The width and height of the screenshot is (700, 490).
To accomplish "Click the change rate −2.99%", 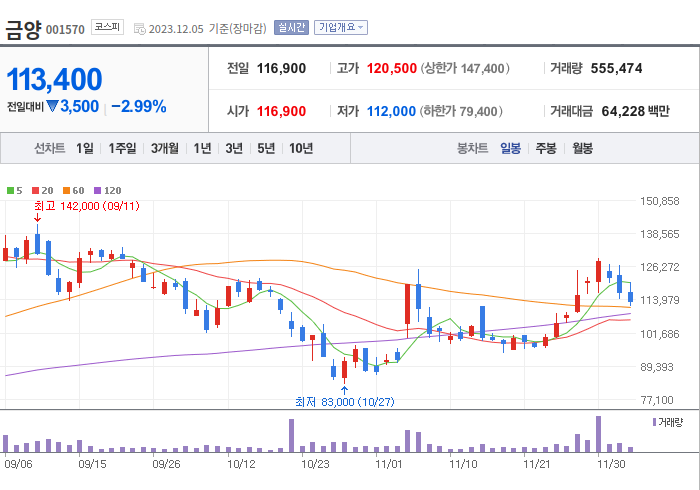I will coord(139,106).
